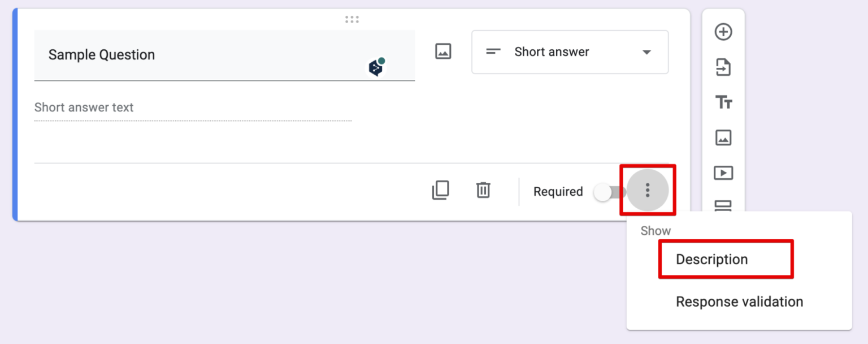The image size is (868, 344).
Task: Click the extension badge icon in question field
Action: pos(376,67)
